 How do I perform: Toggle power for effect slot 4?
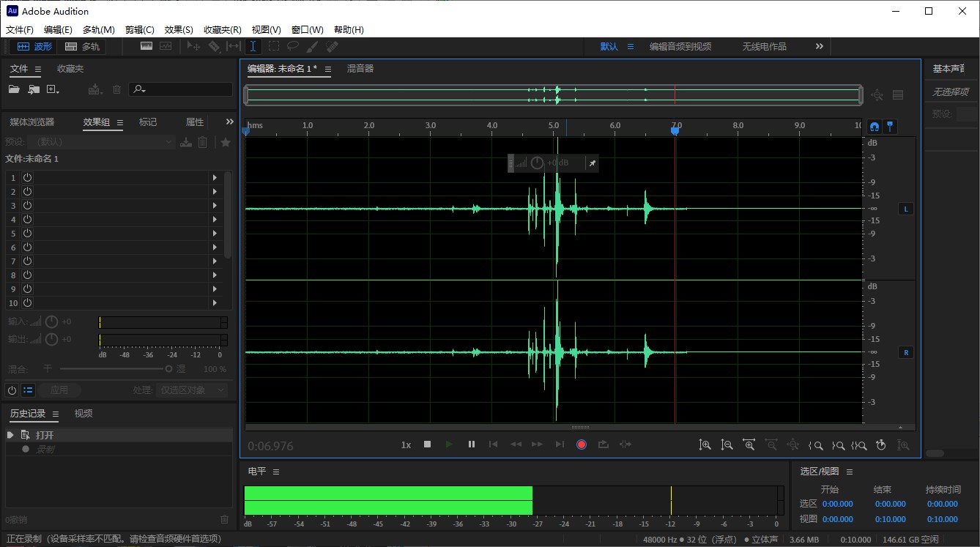pos(27,219)
